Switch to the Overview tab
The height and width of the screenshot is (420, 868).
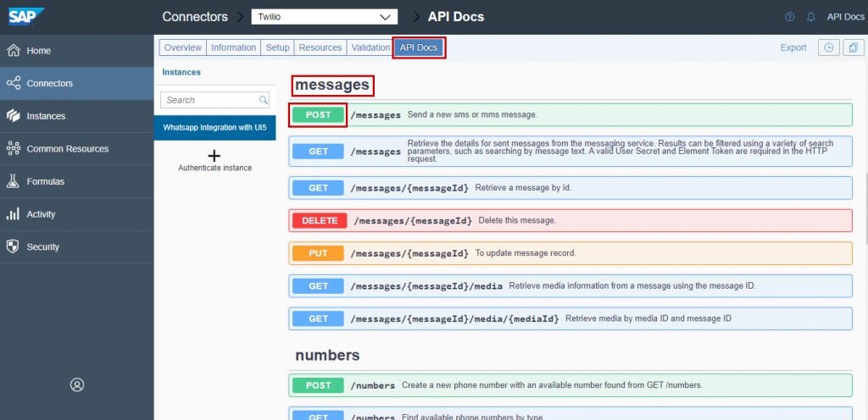click(183, 47)
